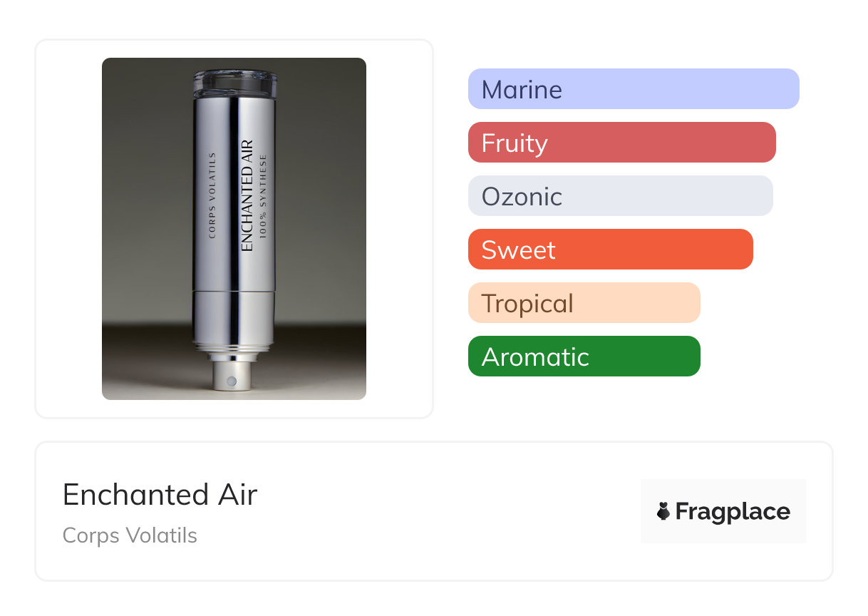
Task: Click the clear glass cap of the bottle
Action: tap(234, 83)
